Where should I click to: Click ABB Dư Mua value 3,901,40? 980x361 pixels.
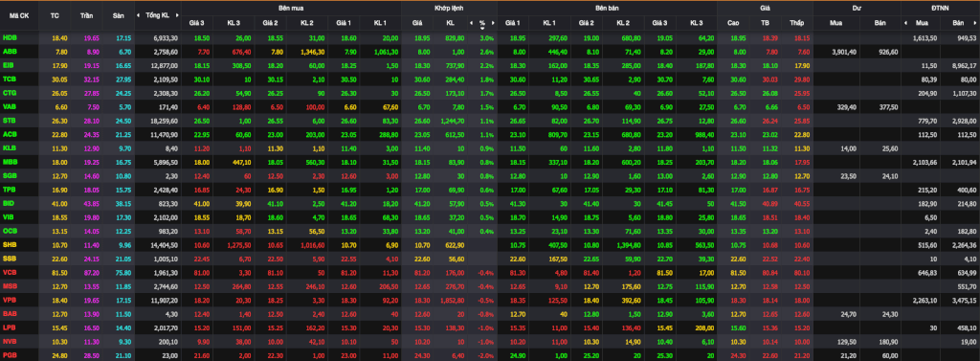pos(844,52)
